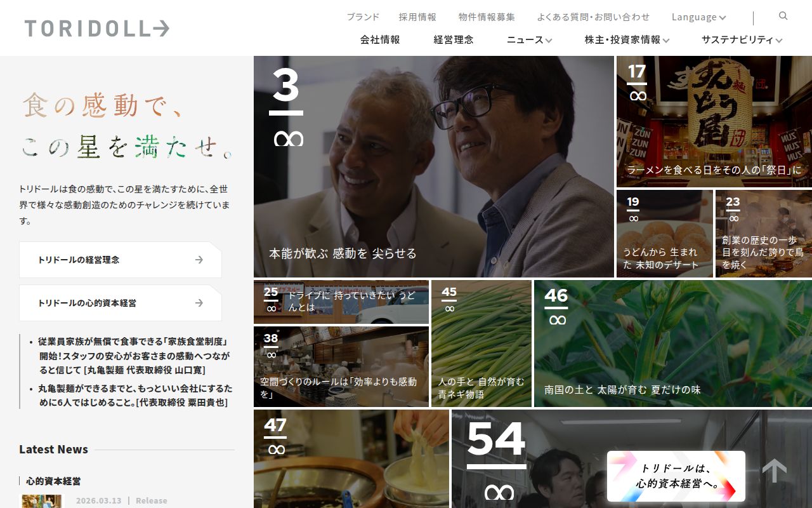
Task: Click the トリドールの心的資本経営 button
Action: [x=121, y=303]
